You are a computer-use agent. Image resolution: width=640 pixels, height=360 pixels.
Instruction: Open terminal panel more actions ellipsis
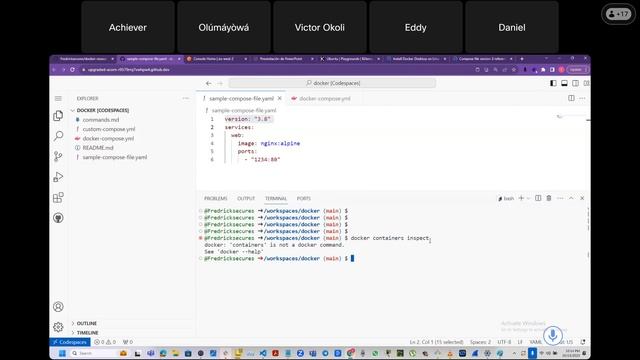tap(560, 198)
